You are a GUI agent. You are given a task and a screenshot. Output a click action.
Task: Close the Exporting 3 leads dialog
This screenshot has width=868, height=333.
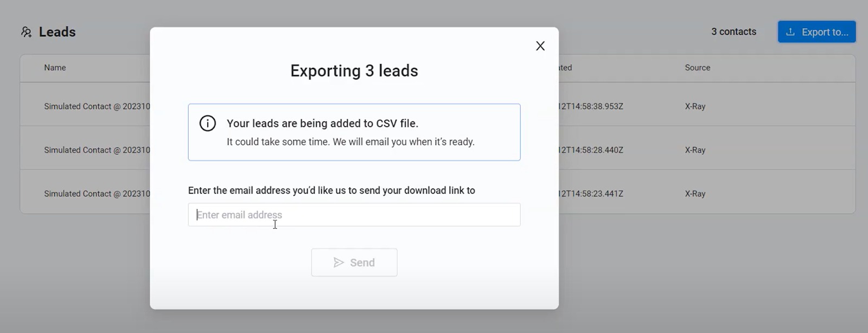point(540,46)
